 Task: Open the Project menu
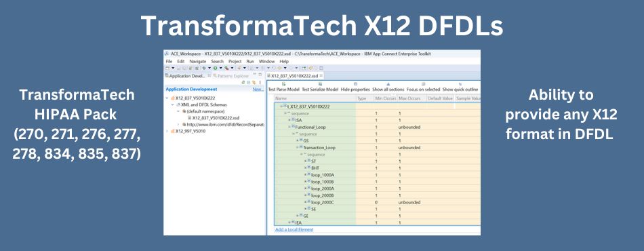tap(235, 61)
